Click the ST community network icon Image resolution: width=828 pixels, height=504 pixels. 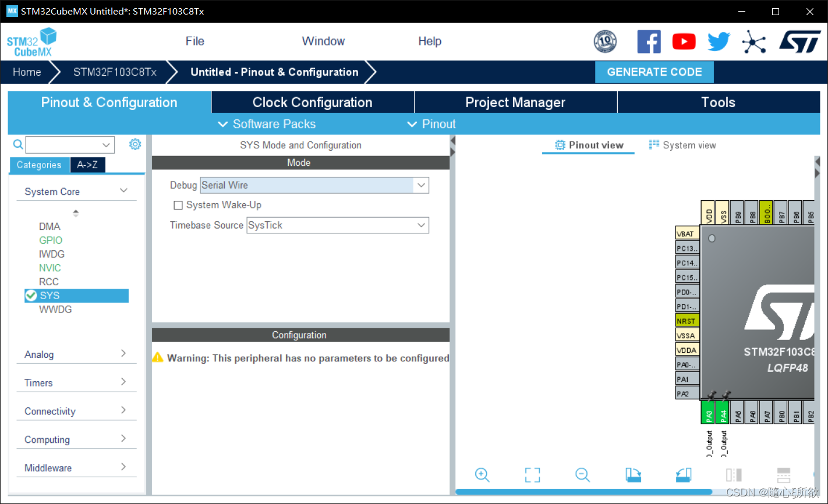pos(754,42)
